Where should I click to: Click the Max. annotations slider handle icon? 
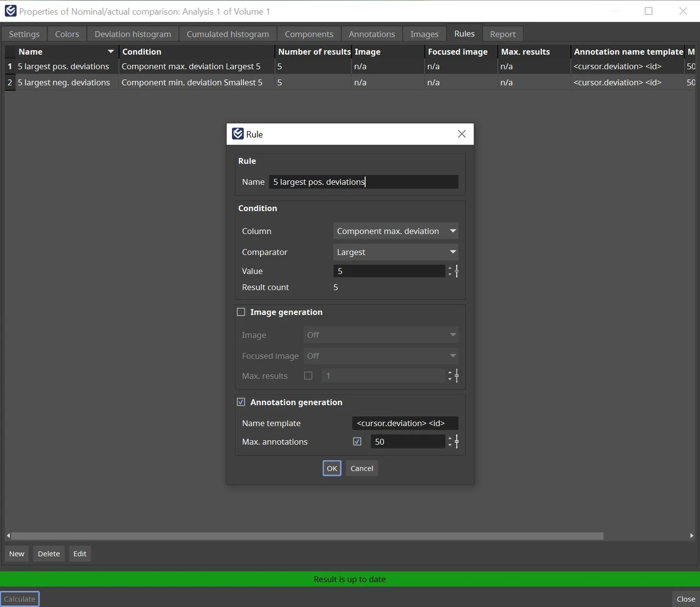tap(457, 441)
